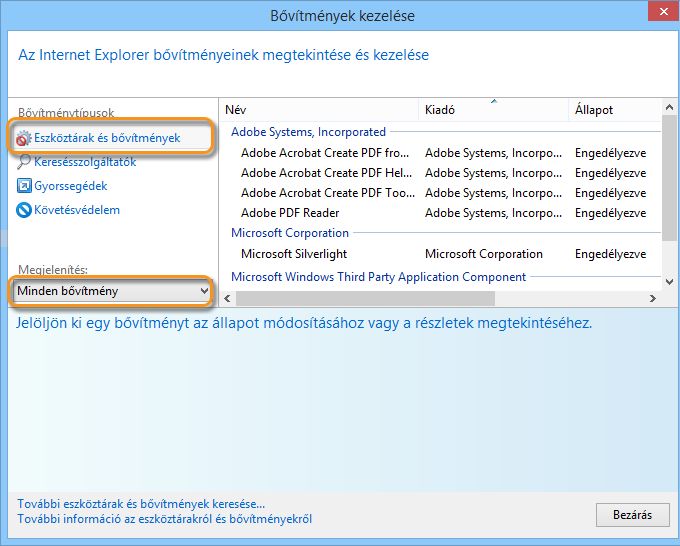Viewport: 680px width, 546px height.
Task: Select Adobe Acrobat Create PDF Hel... row
Action: [442, 173]
